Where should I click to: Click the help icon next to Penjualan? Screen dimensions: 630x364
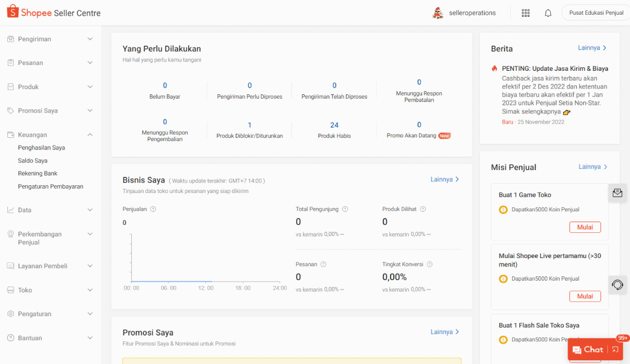[153, 209]
